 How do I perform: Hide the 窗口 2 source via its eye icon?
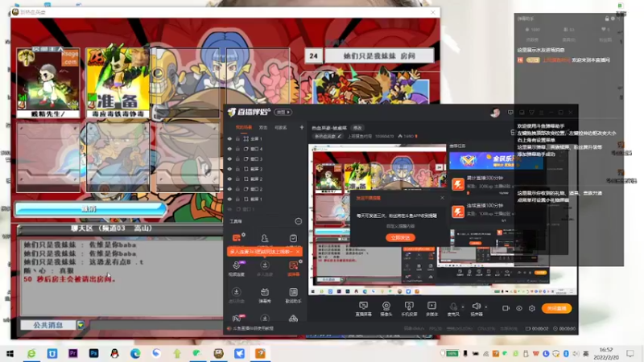click(229, 189)
